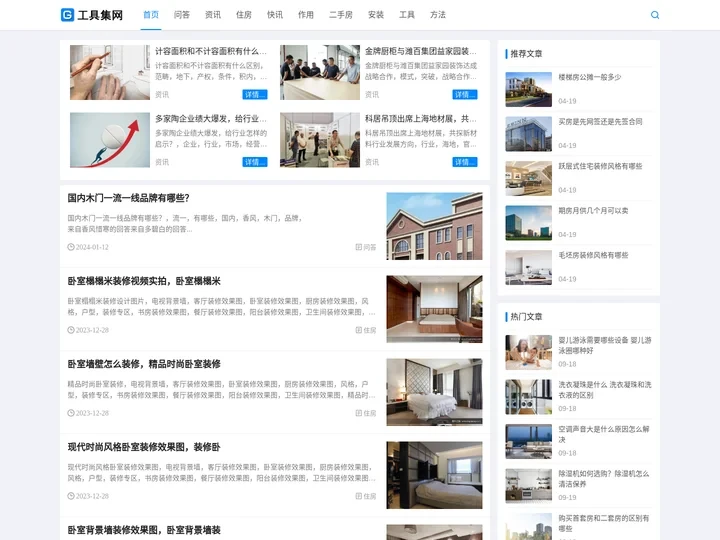Open article title 金牌厨柜与潍百集团益家园装
The width and height of the screenshot is (720, 540).
(421, 51)
